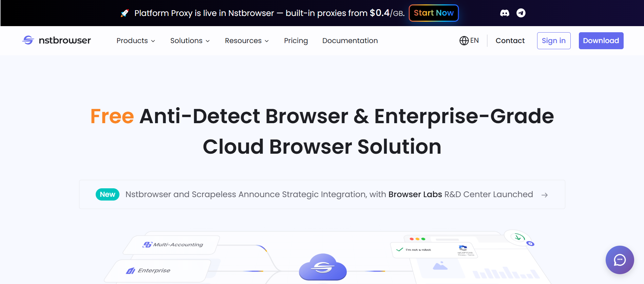Click the nstbrowser logo
Viewport: 644px width, 284px height.
57,40
